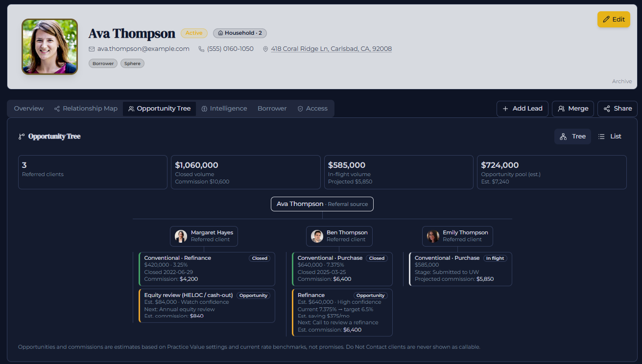Viewport: 642px width, 364px height.
Task: Click the Active status badge
Action: tap(194, 33)
